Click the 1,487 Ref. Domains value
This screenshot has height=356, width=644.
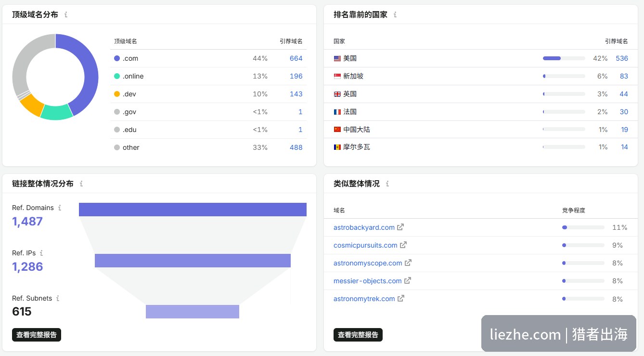tap(27, 222)
